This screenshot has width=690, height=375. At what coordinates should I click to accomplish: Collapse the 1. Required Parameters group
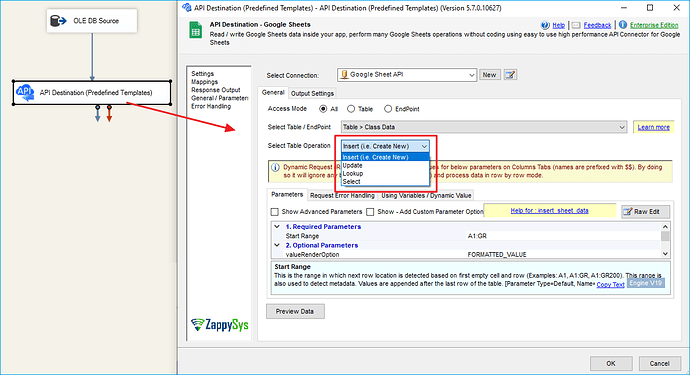click(277, 227)
